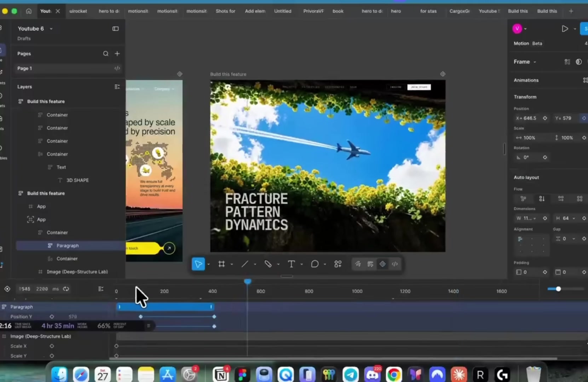
Task: Add a new page with plus icon
Action: point(117,53)
